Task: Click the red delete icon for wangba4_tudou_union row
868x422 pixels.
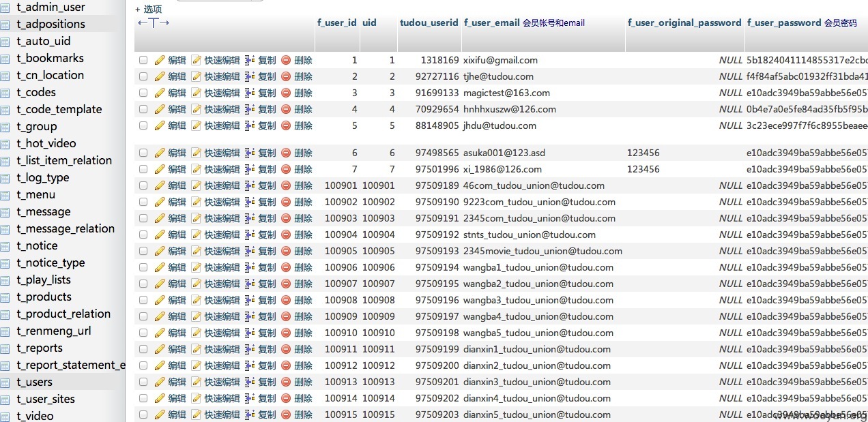Action: [x=286, y=316]
